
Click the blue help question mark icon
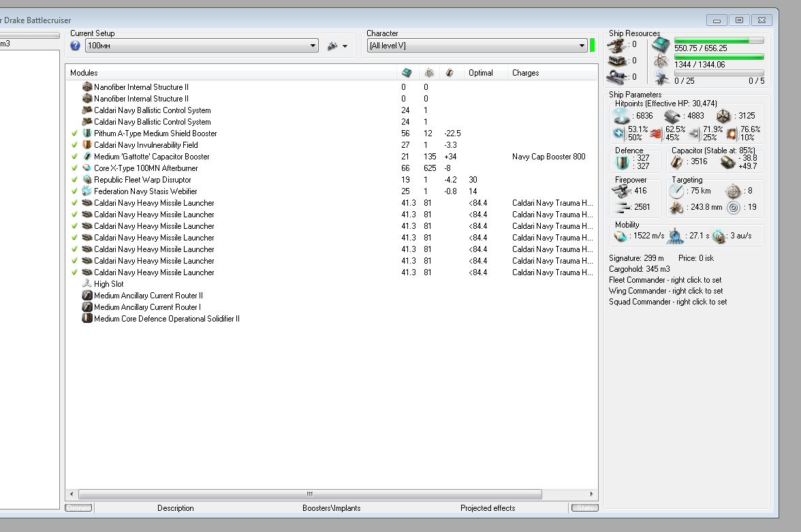(75, 46)
